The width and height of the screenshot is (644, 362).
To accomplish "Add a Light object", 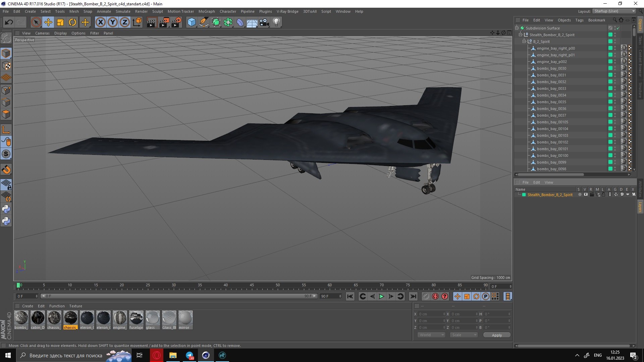I will click(x=276, y=22).
